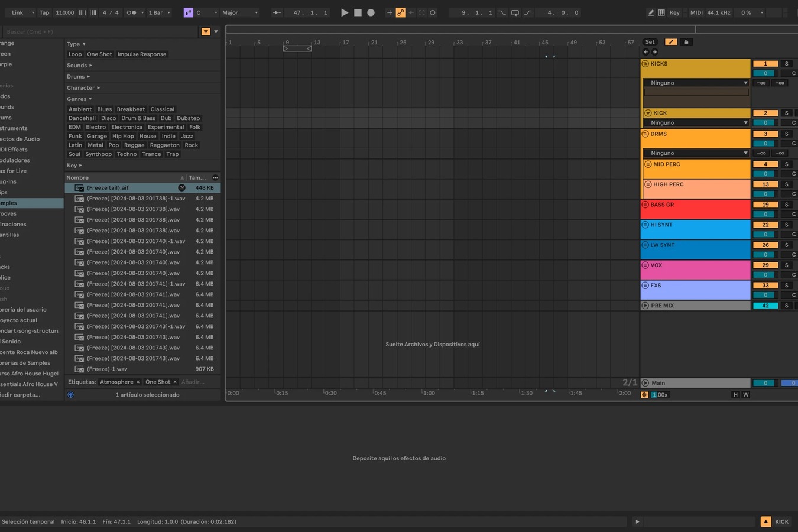Select the Impulse Response type tag
This screenshot has height=532, width=798.
(142, 54)
